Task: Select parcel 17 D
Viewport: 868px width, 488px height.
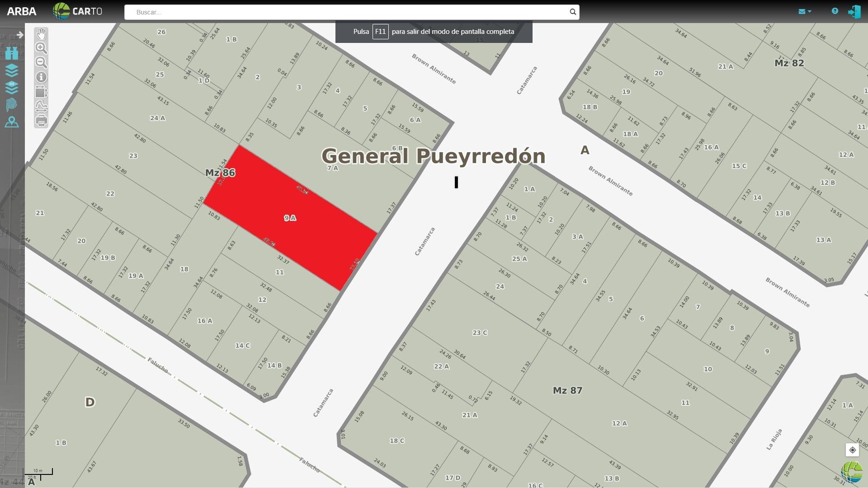Action: [453, 478]
